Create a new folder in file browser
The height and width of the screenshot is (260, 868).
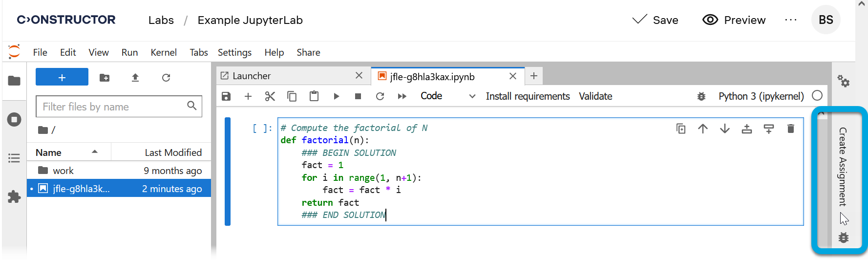pos(105,78)
